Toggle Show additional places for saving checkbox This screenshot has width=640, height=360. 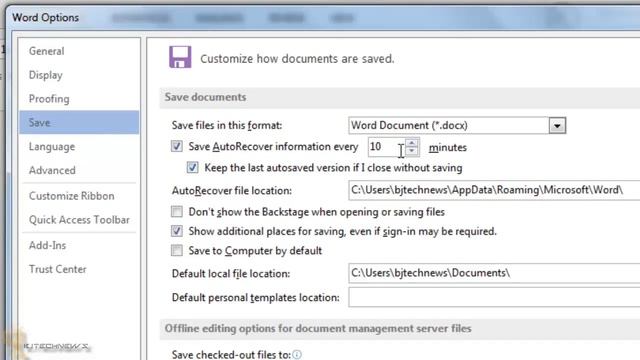click(177, 231)
